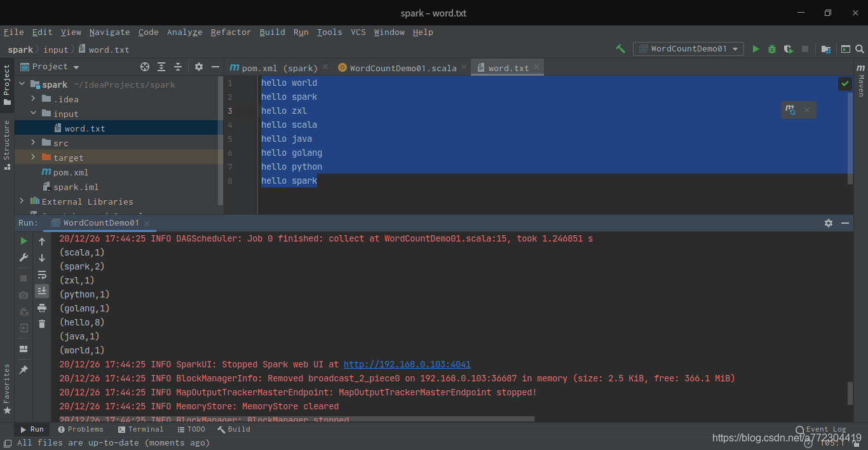Image resolution: width=868 pixels, height=450 pixels.
Task: Open Search Everywhere magnifier icon
Action: [x=860, y=49]
